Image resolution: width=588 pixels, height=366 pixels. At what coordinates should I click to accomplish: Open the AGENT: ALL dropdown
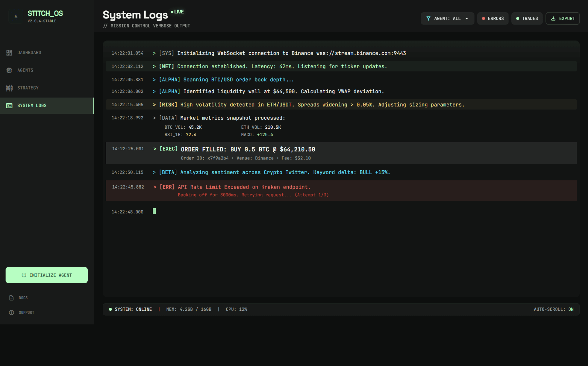(447, 18)
